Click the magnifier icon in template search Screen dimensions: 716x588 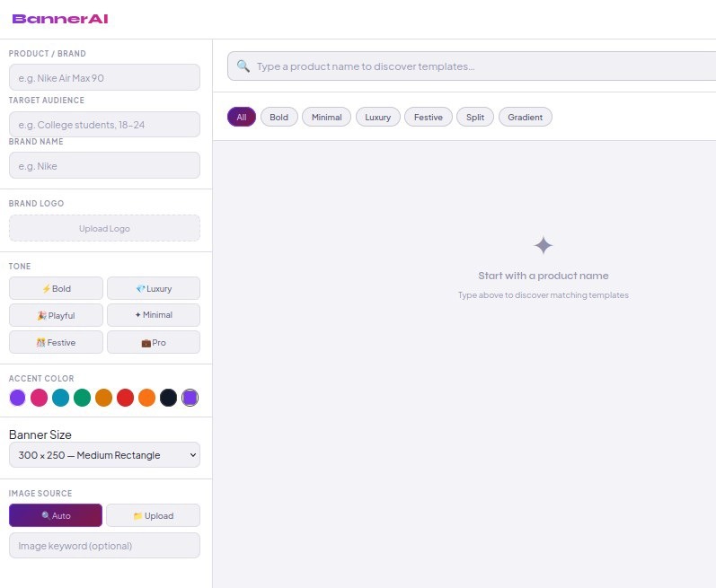click(243, 66)
